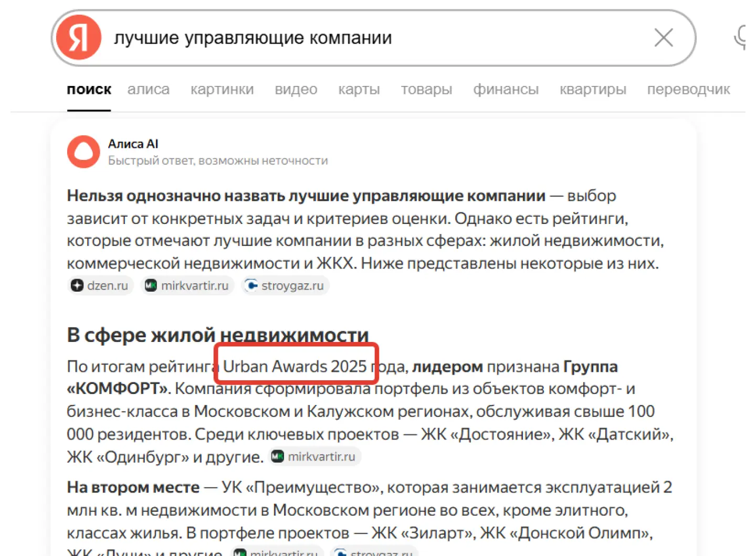The image size is (756, 556).
Task: Click 'Быстрый ответ, возможны неточности' disclaimer text
Action: (x=218, y=161)
